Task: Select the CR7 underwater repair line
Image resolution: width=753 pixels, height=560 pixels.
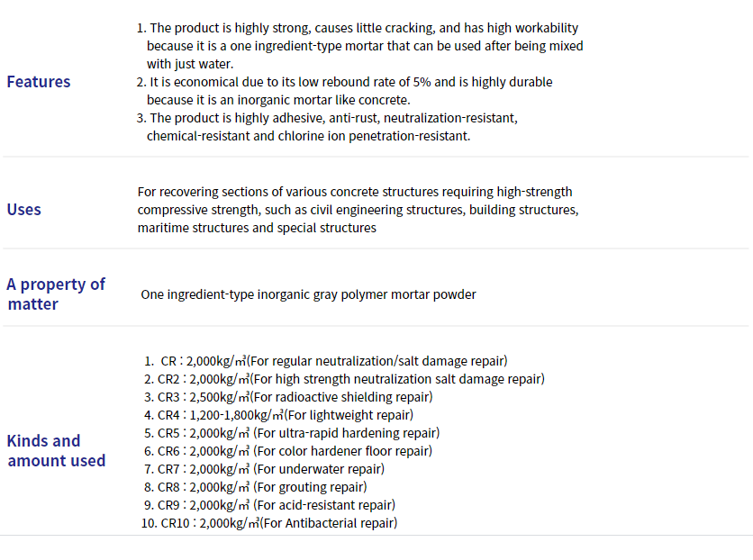Action: pos(264,469)
